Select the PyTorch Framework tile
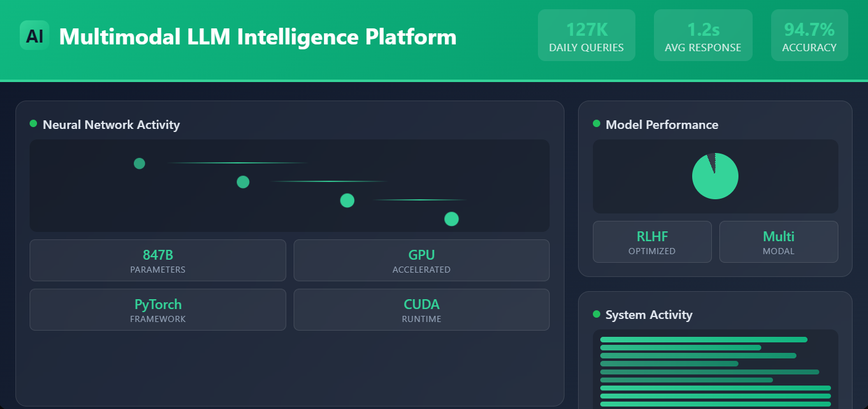Viewport: 868px width, 409px height. 158,310
